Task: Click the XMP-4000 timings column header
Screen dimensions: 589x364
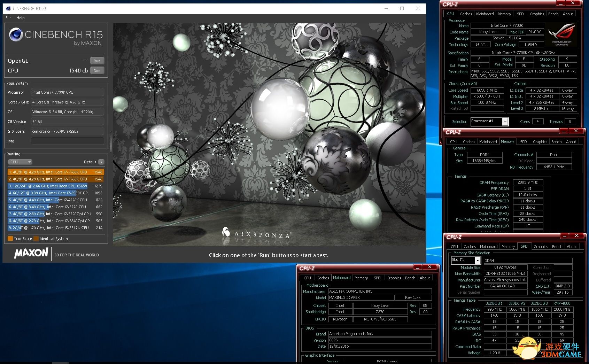Action: pyautogui.click(x=561, y=303)
